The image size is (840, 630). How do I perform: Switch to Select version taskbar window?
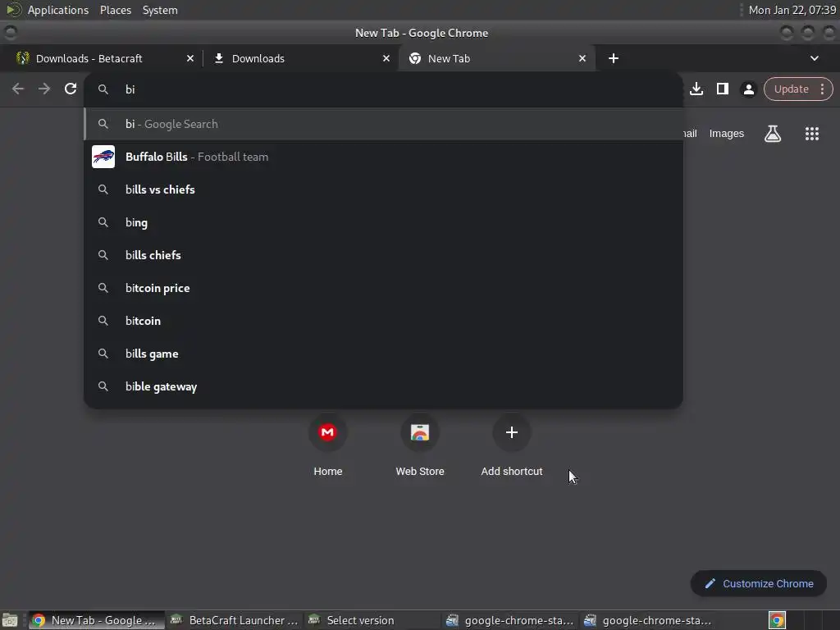tap(372, 620)
